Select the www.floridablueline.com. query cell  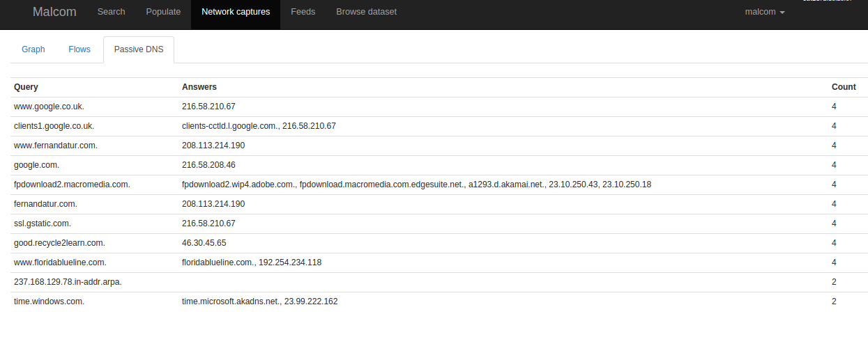(x=60, y=262)
